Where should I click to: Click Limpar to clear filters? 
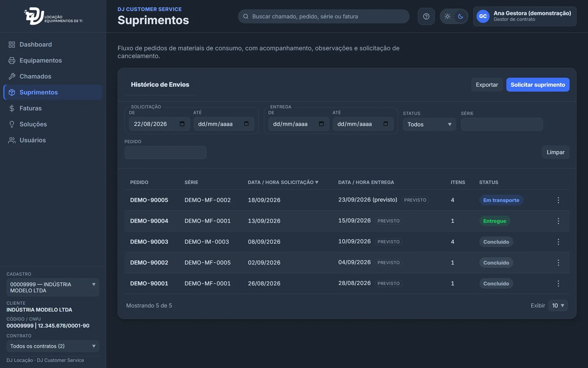(x=555, y=152)
